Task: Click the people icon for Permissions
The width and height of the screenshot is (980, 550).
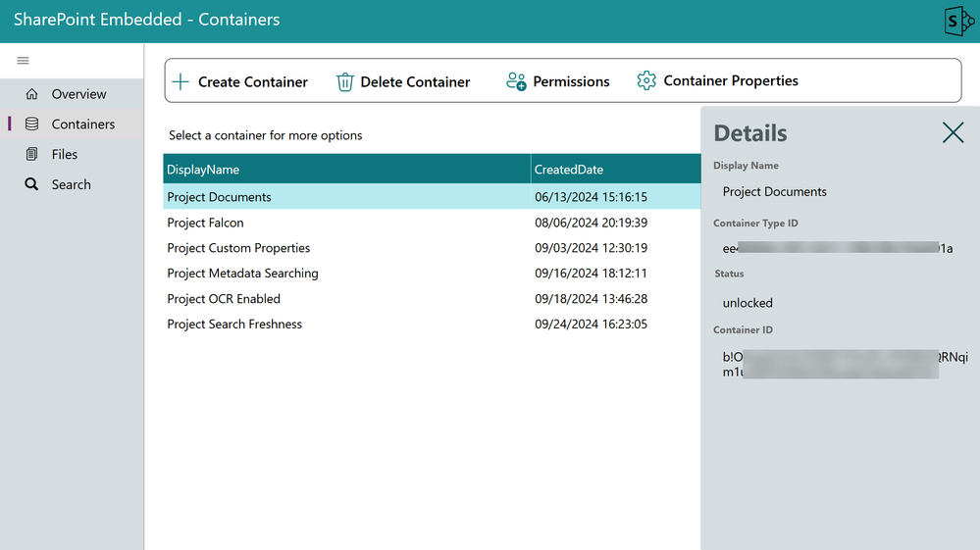Action: coord(516,81)
